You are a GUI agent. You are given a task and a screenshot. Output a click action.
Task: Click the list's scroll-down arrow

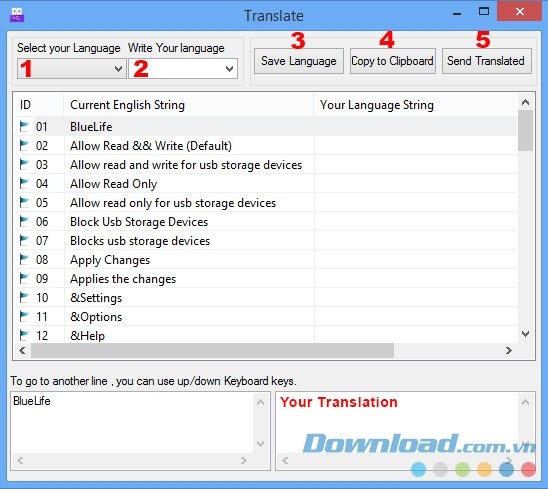[x=525, y=334]
